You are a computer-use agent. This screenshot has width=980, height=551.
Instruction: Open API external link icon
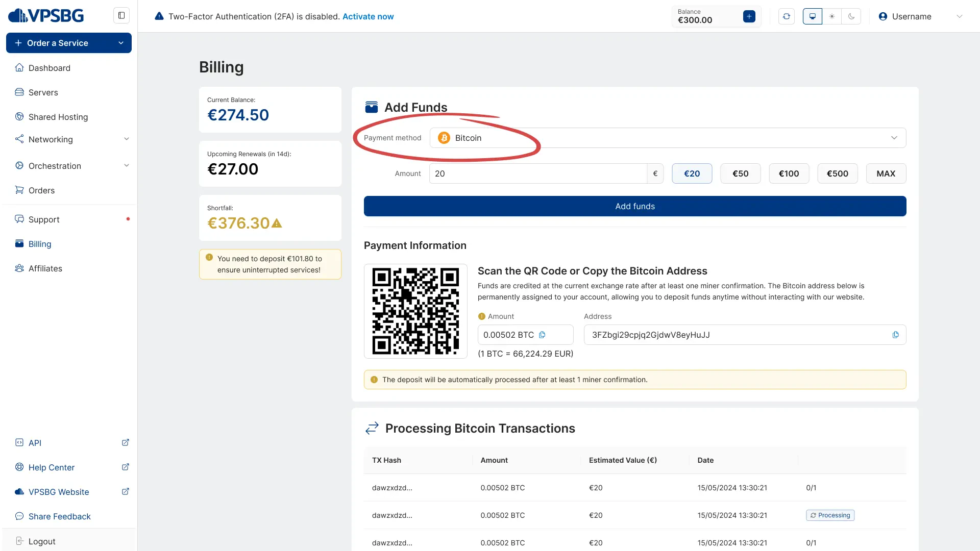point(126,442)
